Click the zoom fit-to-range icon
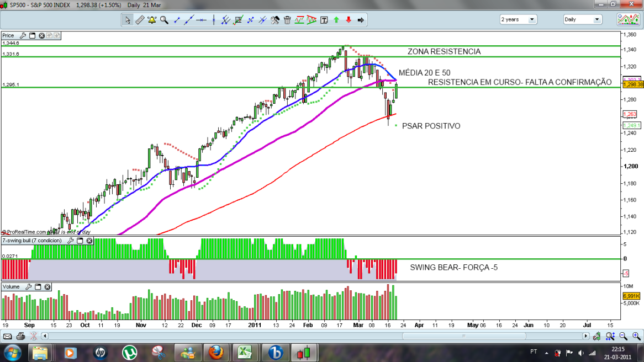This screenshot has height=362, width=644. pyautogui.click(x=610, y=337)
